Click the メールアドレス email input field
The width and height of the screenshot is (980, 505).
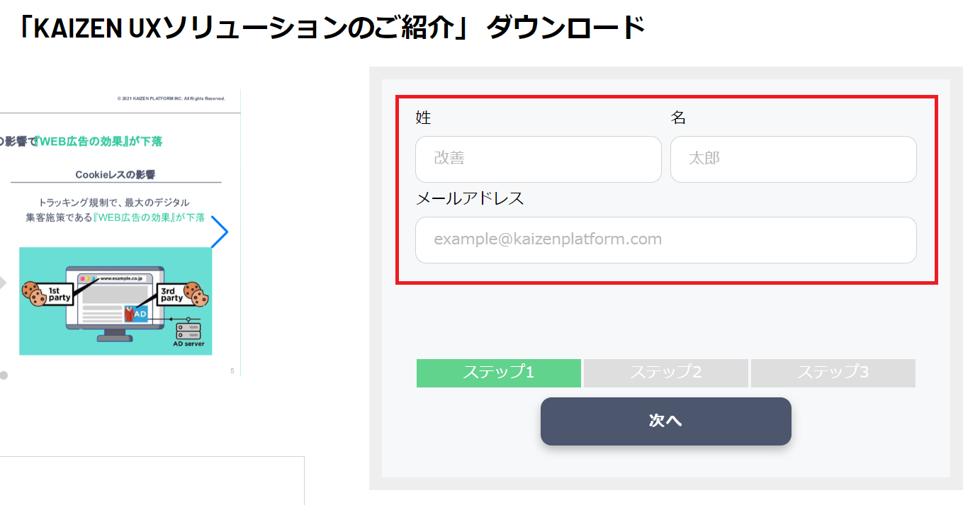pos(665,240)
